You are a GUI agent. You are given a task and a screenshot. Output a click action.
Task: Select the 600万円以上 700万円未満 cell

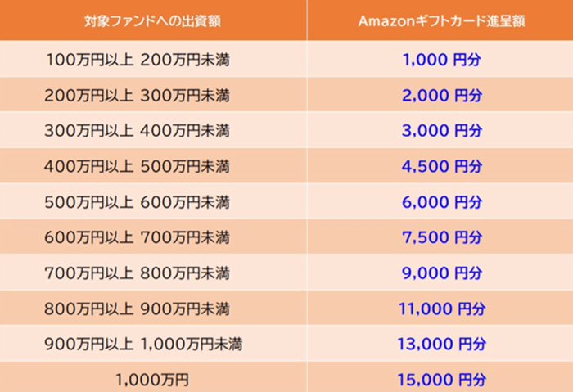[153, 237]
